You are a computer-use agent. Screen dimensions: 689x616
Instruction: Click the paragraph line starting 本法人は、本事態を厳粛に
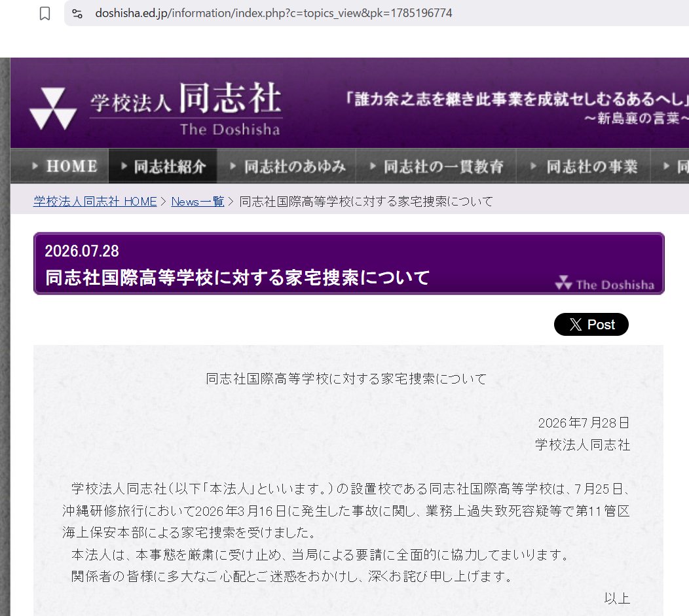[x=320, y=555]
